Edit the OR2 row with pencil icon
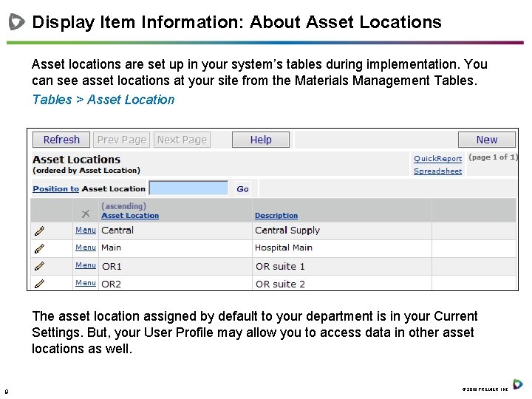 [x=39, y=284]
